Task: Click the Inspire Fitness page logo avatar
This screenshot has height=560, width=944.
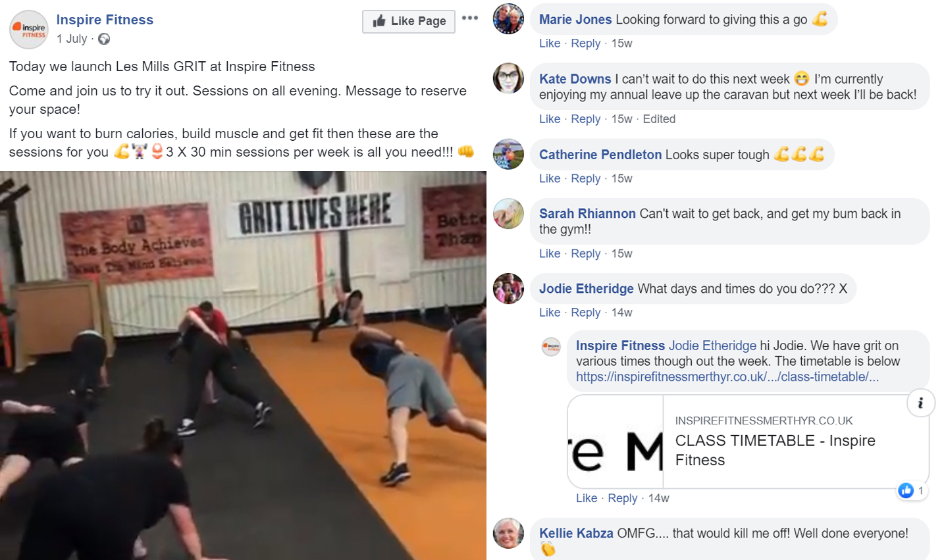Action: (x=29, y=30)
